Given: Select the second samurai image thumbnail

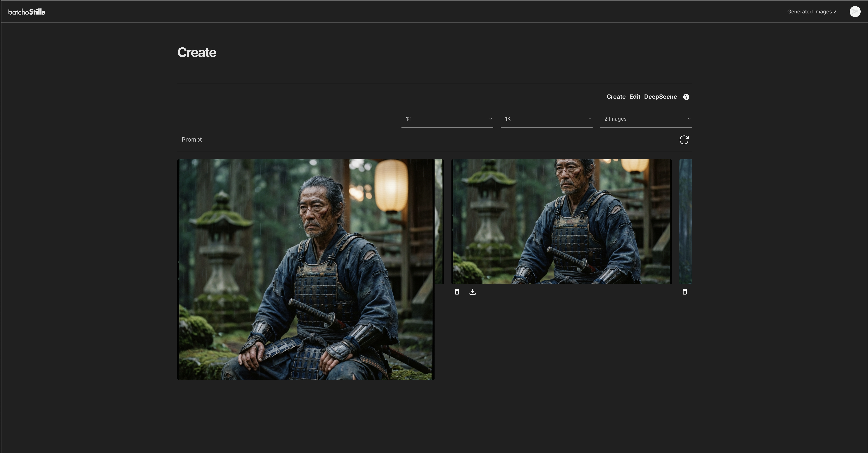Looking at the screenshot, I should pos(561,221).
